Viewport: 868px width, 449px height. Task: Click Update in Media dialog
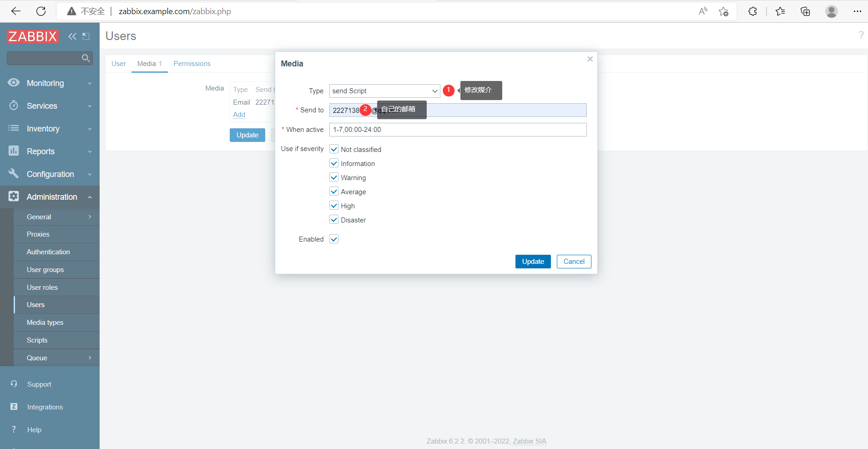[x=533, y=262]
